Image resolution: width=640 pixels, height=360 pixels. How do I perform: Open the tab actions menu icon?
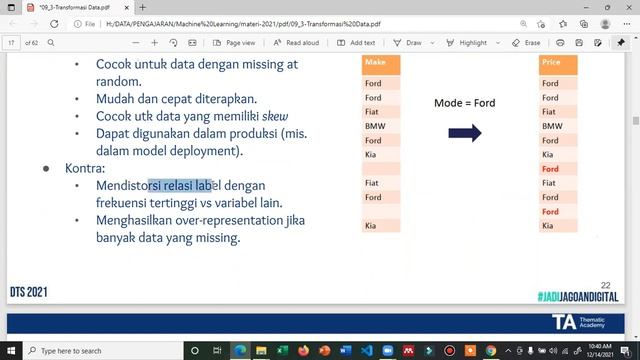[x=11, y=7]
